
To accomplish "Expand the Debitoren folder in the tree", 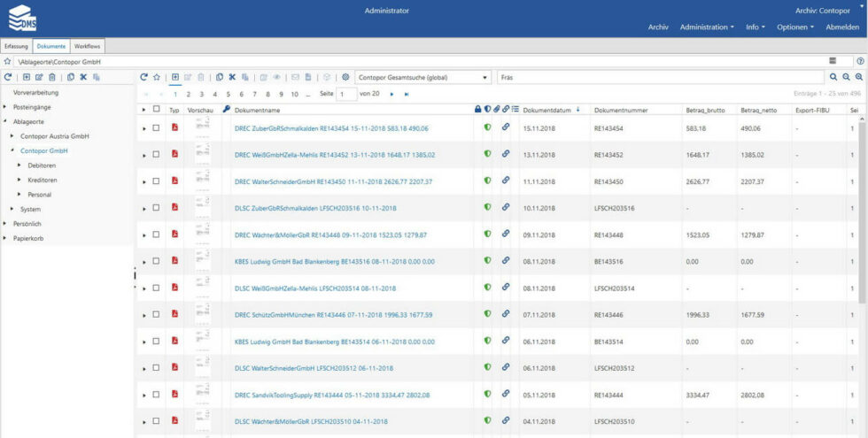I will pos(19,165).
